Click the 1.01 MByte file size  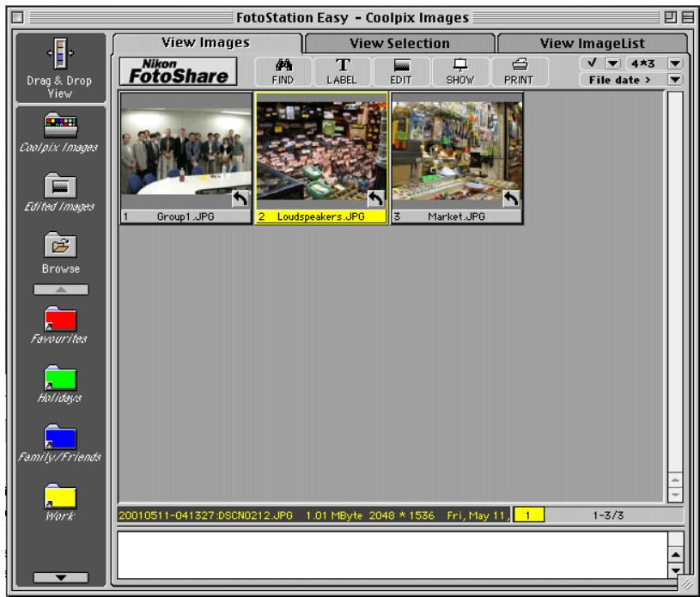pyautogui.click(x=334, y=515)
